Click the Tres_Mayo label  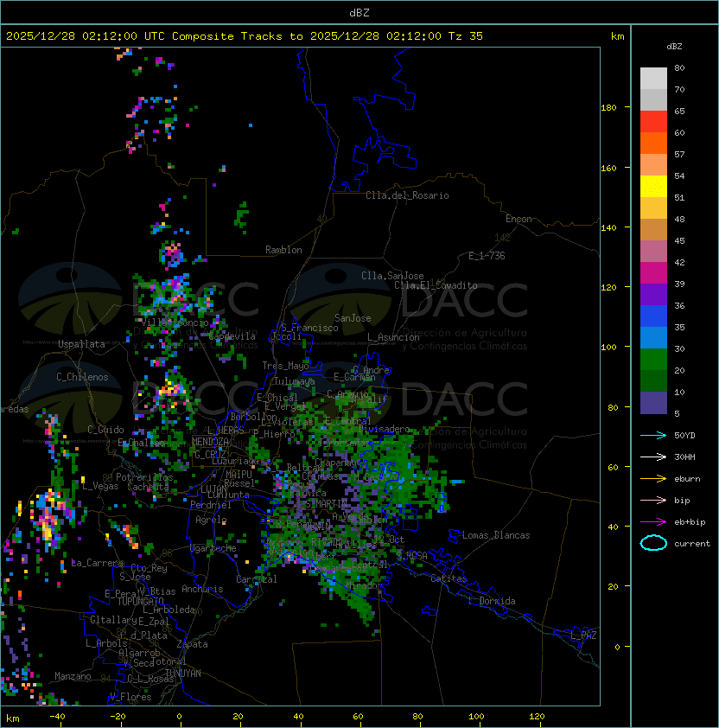[x=285, y=366]
